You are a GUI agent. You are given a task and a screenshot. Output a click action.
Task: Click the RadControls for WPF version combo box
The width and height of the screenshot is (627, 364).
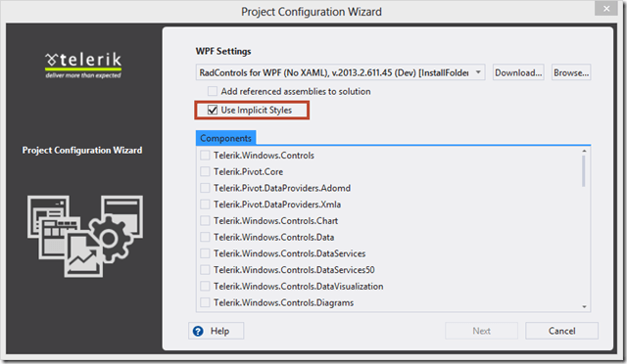[340, 72]
